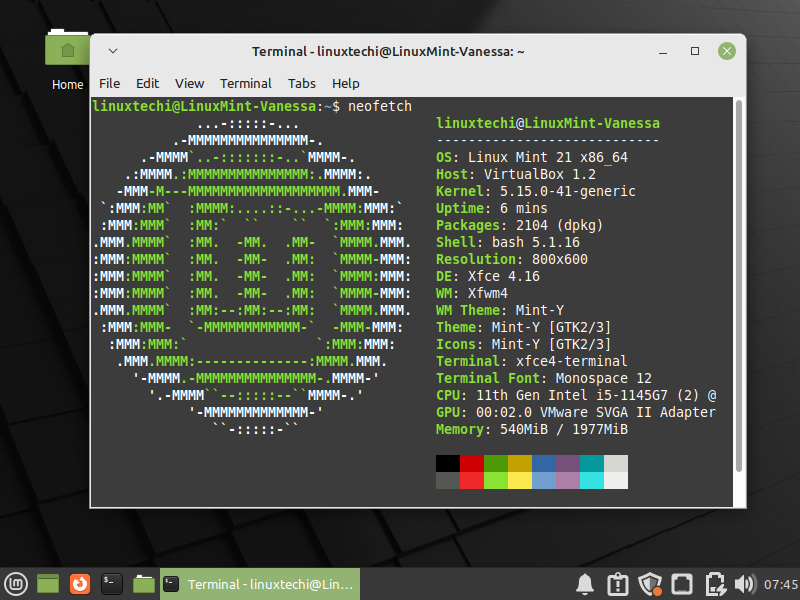
Task: Launch Firefox from the panel
Action: tap(80, 584)
